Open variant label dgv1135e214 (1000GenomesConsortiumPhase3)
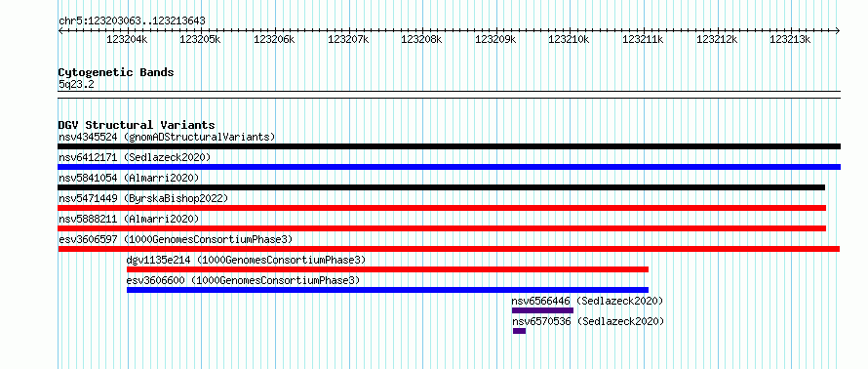The image size is (868, 369). 247,260
